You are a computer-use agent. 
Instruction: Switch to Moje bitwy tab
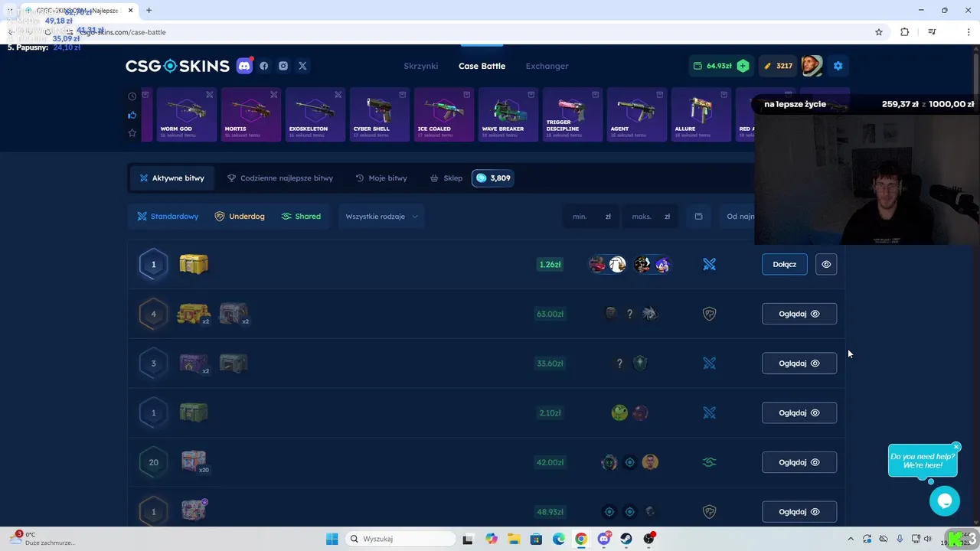381,178
